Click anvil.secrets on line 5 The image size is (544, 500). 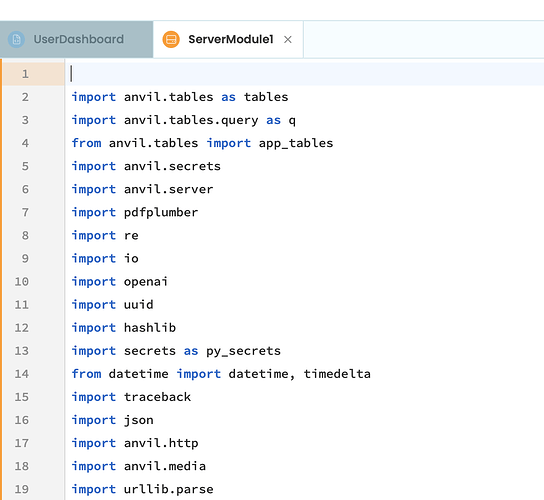[172, 166]
